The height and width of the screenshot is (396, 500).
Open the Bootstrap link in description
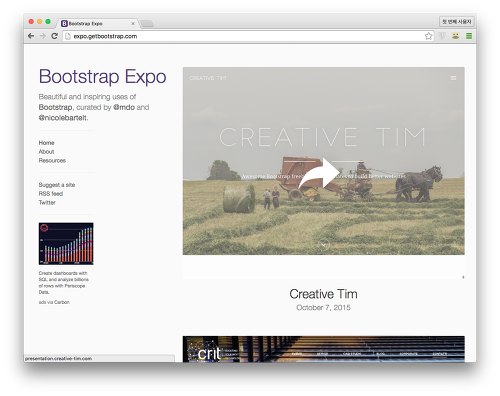55,107
